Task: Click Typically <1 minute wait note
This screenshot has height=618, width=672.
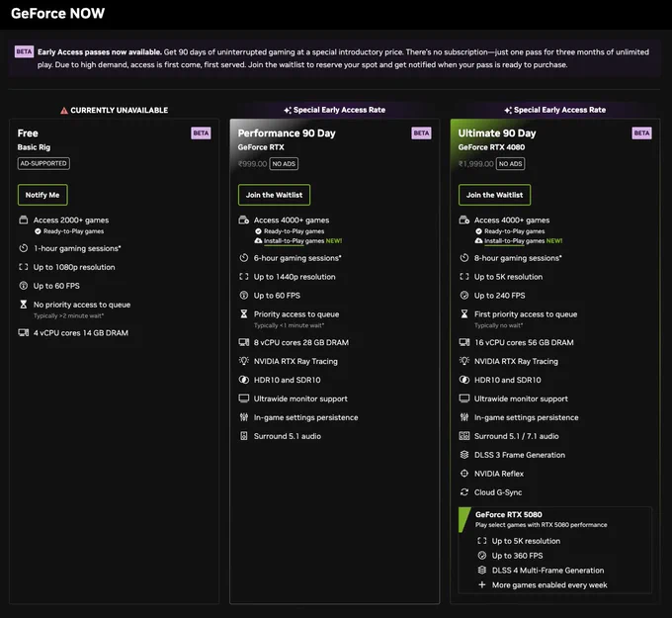Action: pyautogui.click(x=289, y=325)
